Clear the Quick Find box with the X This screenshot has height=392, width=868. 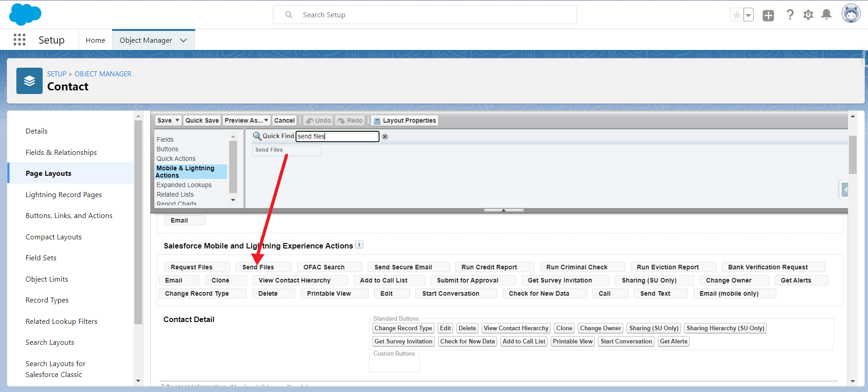pyautogui.click(x=385, y=137)
